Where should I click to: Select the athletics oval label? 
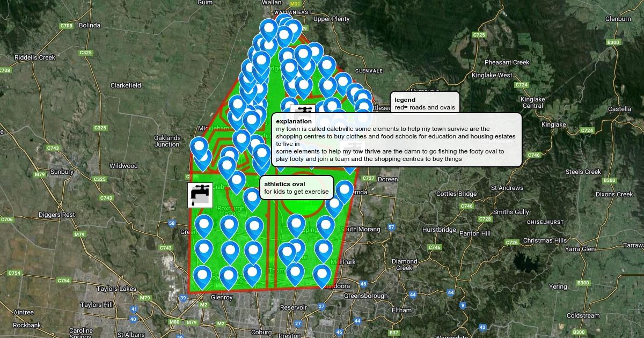[297, 188]
